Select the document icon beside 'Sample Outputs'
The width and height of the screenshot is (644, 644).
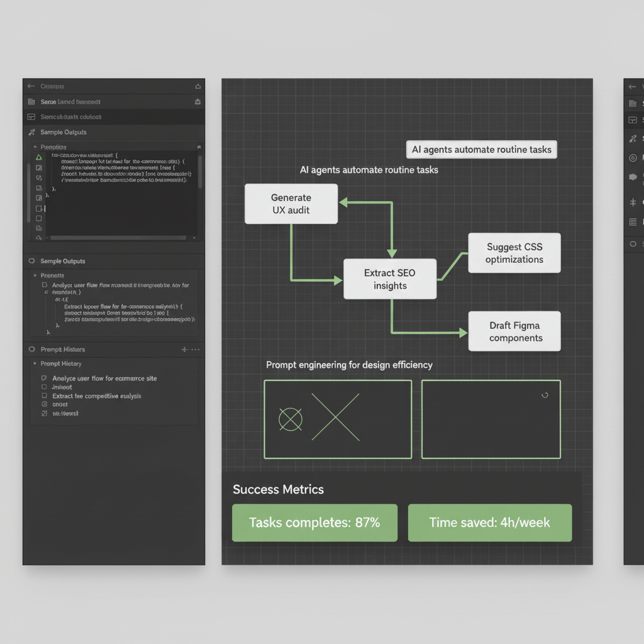(x=31, y=101)
